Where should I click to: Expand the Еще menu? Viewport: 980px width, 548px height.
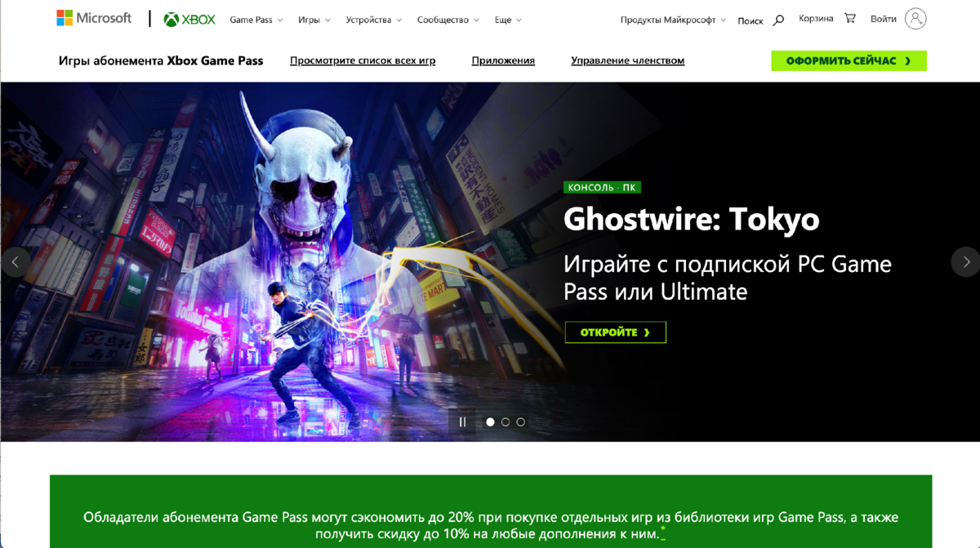click(508, 20)
